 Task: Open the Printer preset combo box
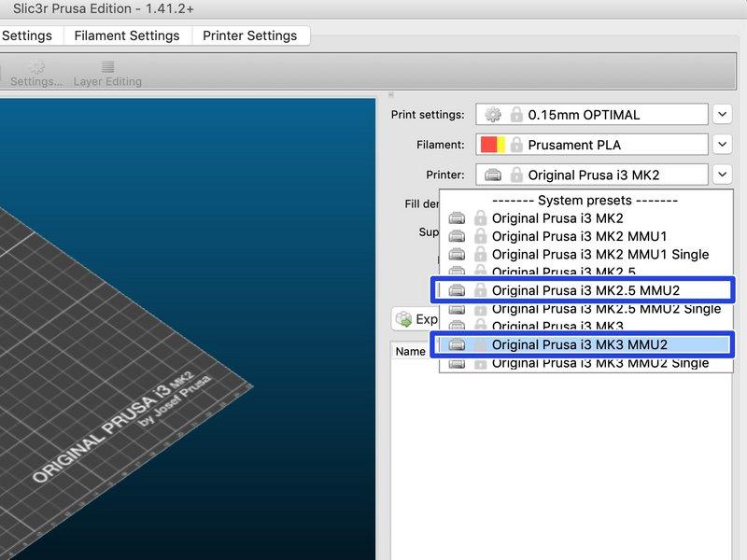point(592,175)
